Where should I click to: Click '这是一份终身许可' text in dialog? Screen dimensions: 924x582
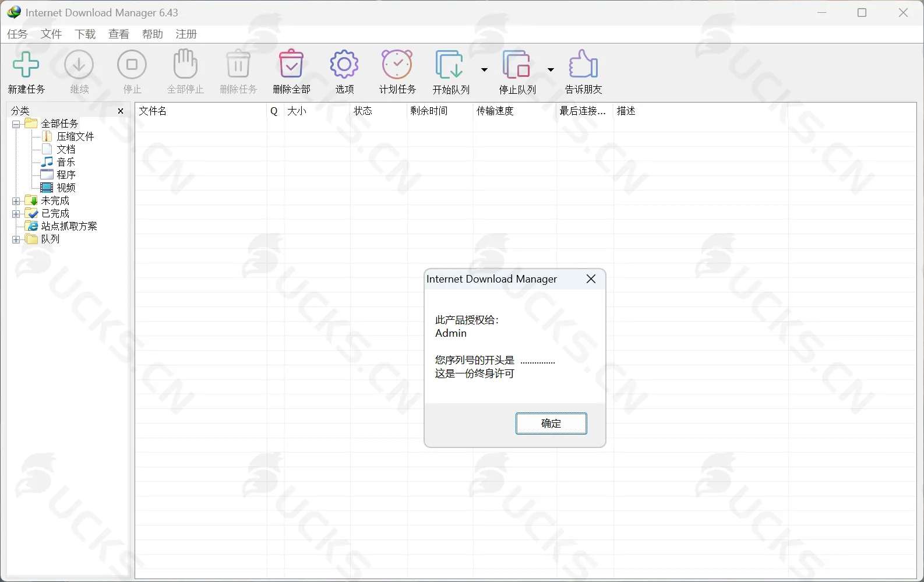pos(474,373)
